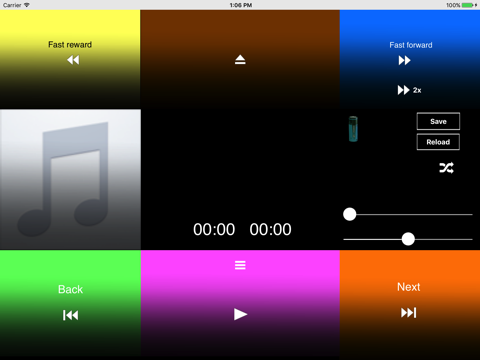Viewport: 480px width, 360px height.
Task: Click the Wi-Fi icon in status bar
Action: 27,5
